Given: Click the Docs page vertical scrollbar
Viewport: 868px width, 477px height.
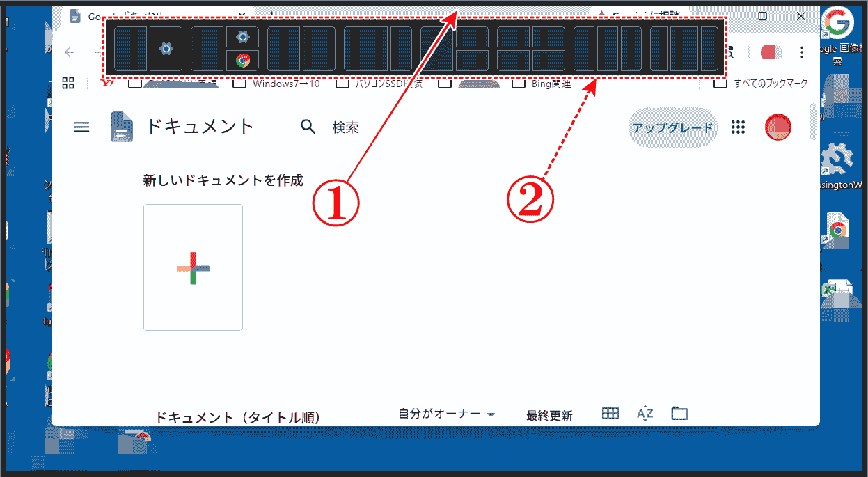Looking at the screenshot, I should [812, 120].
